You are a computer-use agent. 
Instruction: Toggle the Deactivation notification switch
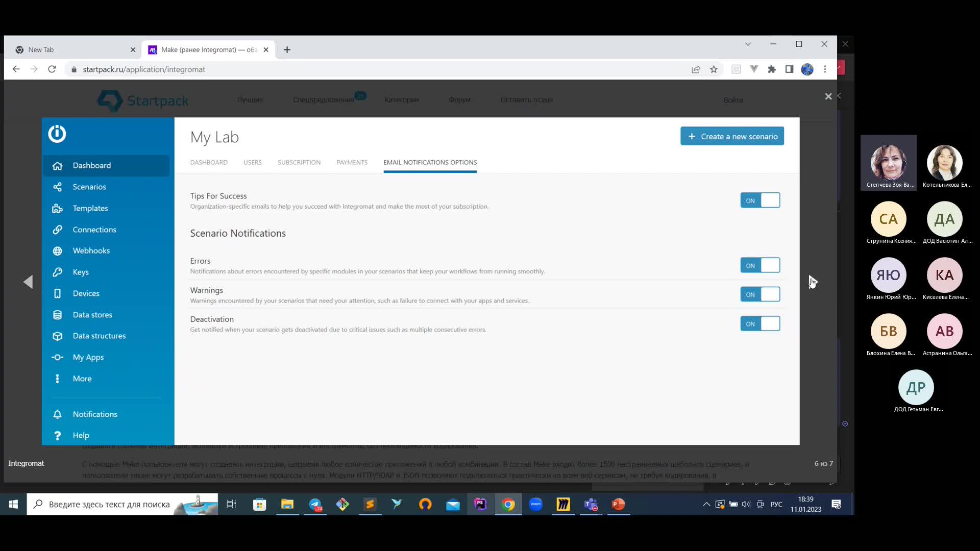coord(760,324)
